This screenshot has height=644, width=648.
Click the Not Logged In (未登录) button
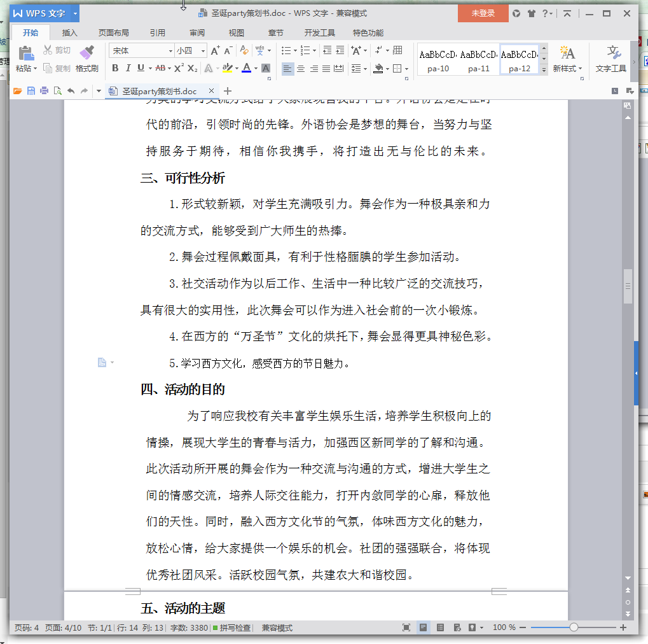tap(483, 13)
